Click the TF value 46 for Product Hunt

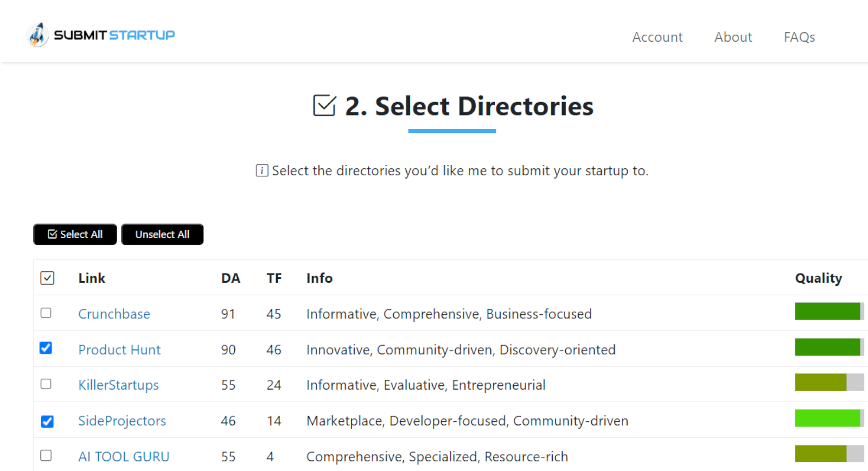pos(273,349)
